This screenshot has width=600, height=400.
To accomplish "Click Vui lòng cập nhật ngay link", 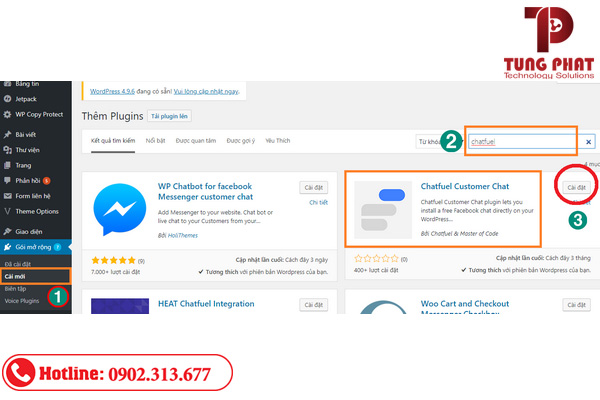I will pyautogui.click(x=206, y=91).
